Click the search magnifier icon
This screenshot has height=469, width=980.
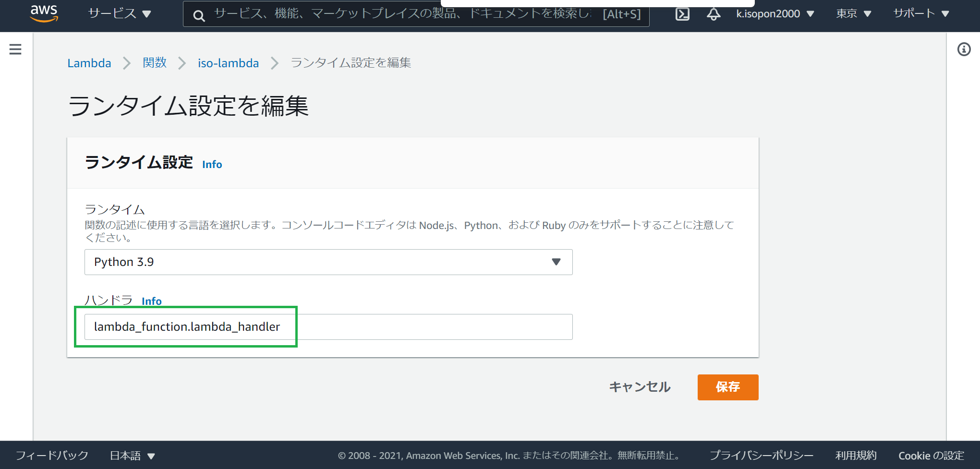point(199,15)
